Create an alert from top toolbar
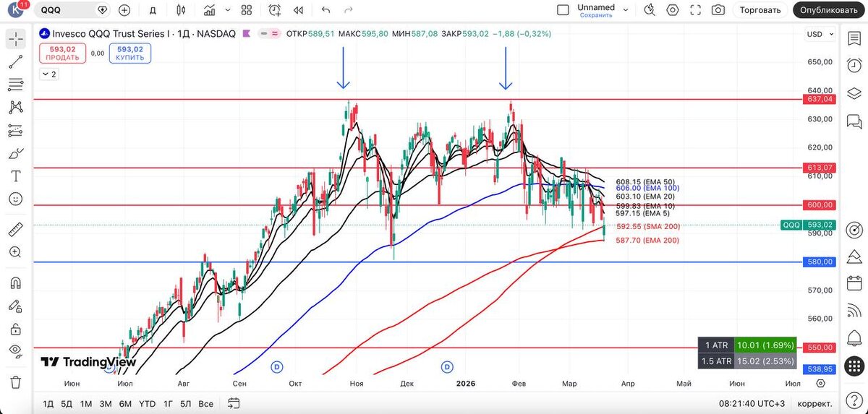 [x=275, y=10]
